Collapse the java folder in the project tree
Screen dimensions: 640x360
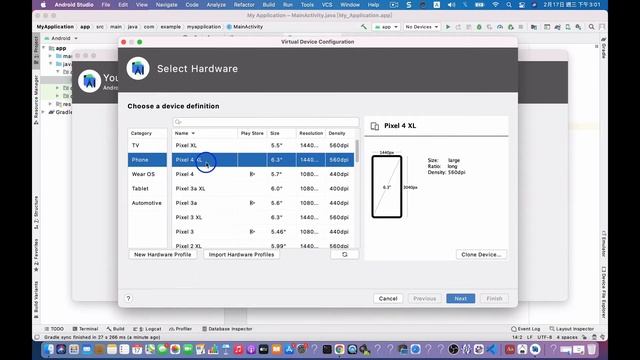[51, 64]
